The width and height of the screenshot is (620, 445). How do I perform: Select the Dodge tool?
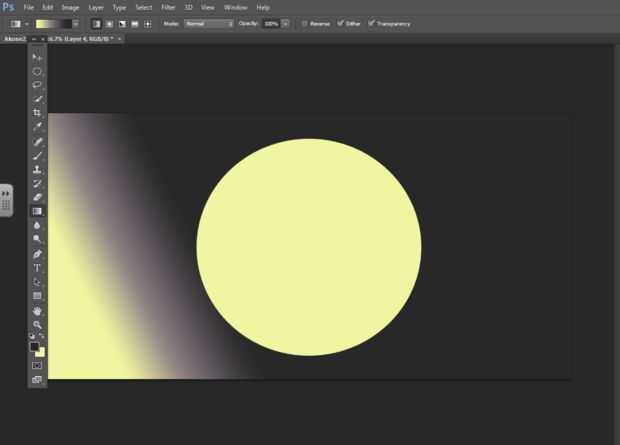pos(37,239)
